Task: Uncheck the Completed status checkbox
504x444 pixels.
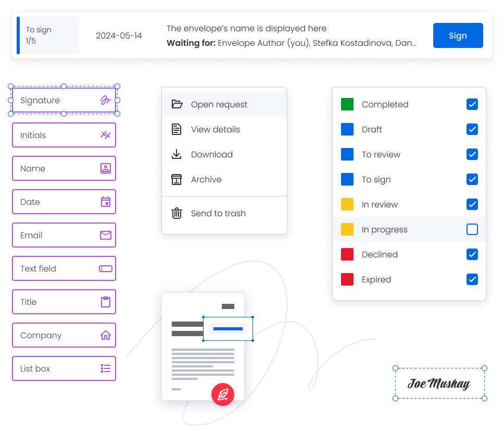Action: (472, 104)
